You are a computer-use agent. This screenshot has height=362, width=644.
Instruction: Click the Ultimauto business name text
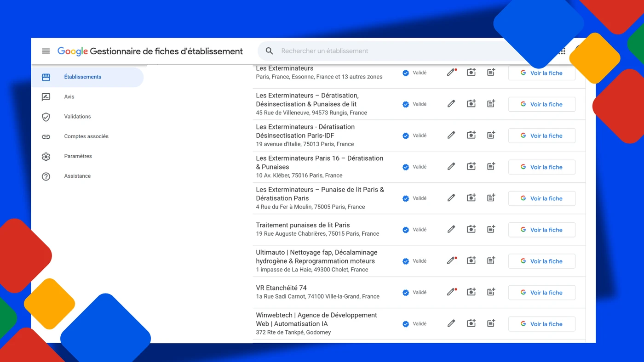pos(316,256)
